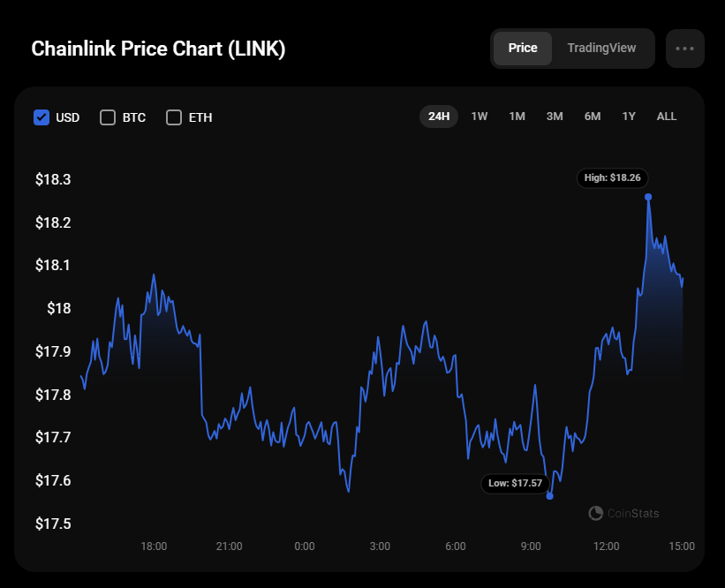Select the 1W time range
Image resolution: width=725 pixels, height=588 pixels.
[480, 117]
